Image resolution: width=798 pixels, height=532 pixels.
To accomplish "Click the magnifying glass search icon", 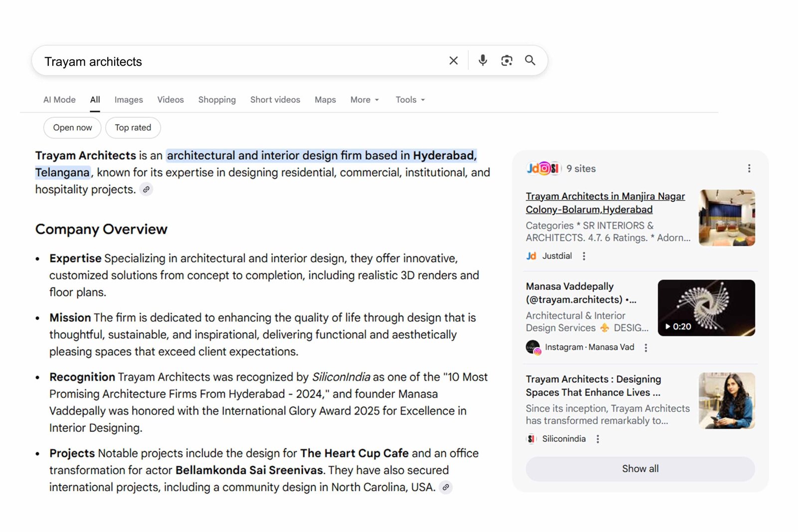I will coord(530,61).
